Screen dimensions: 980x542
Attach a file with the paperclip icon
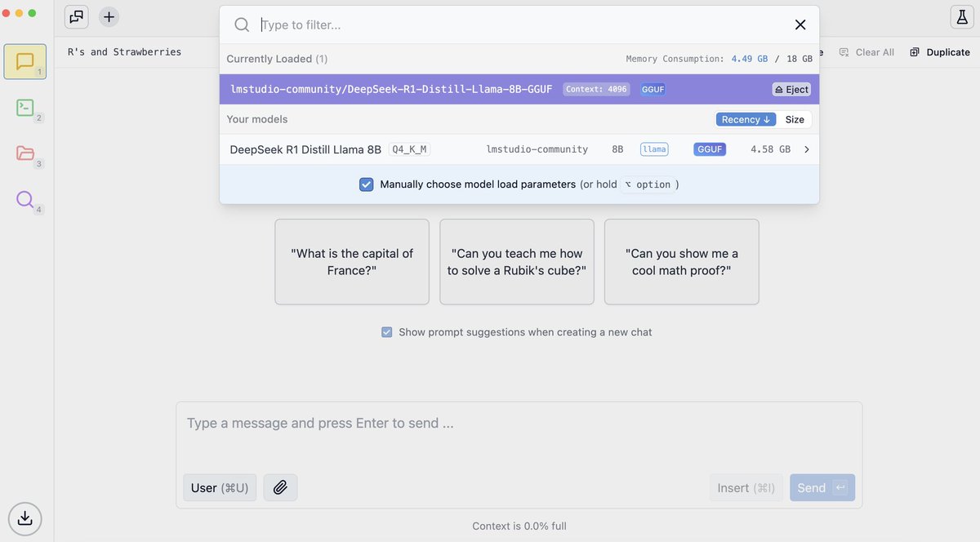(280, 487)
